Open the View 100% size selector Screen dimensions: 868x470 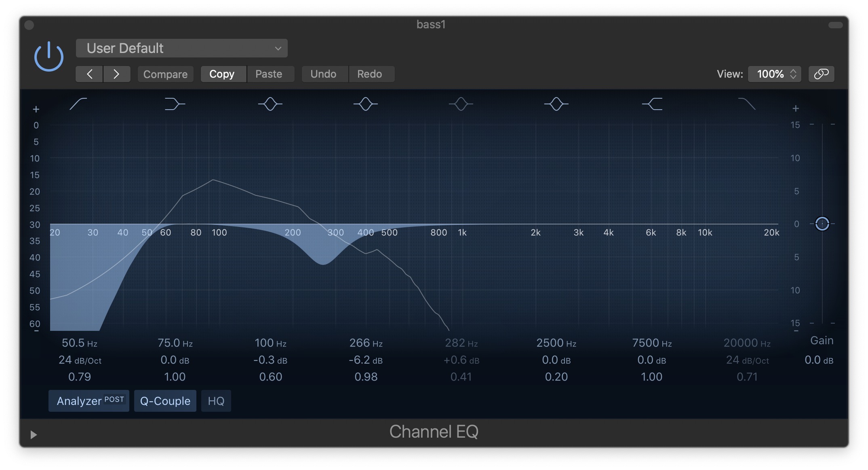[774, 74]
